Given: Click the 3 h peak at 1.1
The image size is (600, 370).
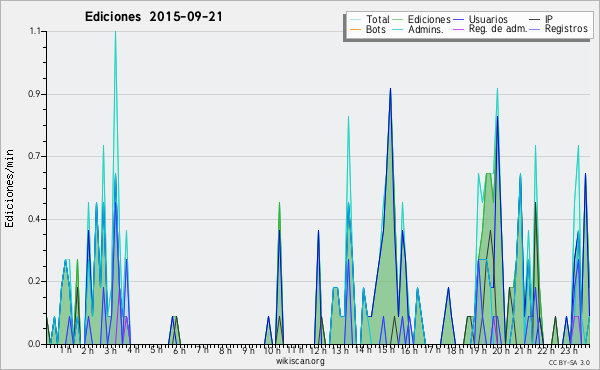Looking at the screenshot, I should (115, 32).
